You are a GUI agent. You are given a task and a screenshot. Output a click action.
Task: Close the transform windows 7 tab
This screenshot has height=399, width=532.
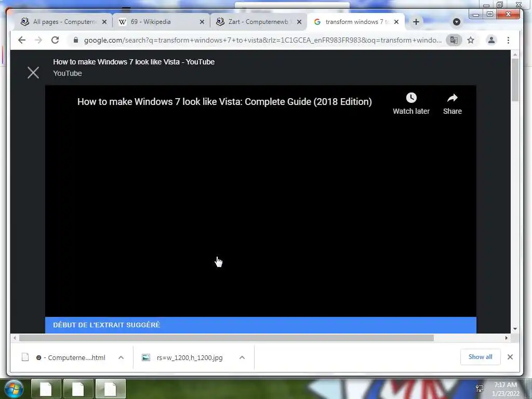[x=396, y=22]
